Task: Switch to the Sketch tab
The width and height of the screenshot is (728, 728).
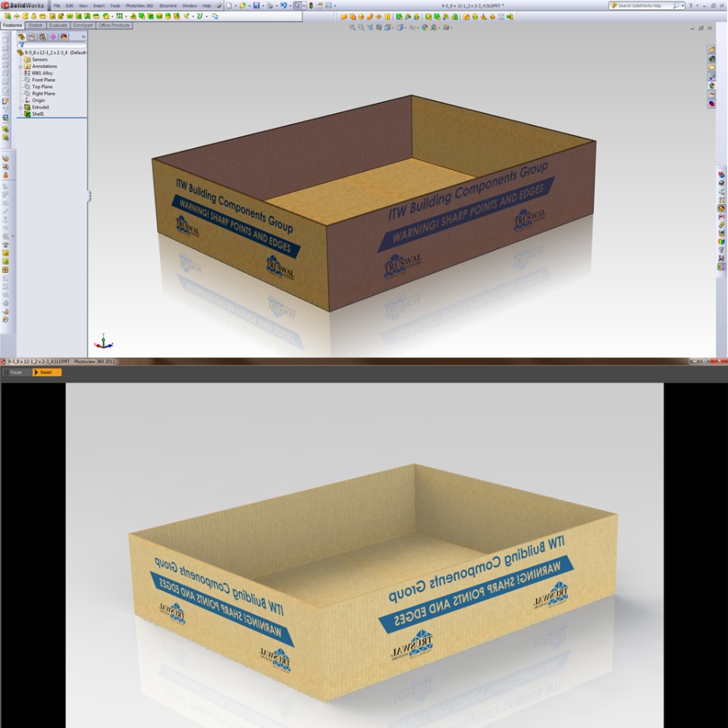Action: [x=36, y=25]
